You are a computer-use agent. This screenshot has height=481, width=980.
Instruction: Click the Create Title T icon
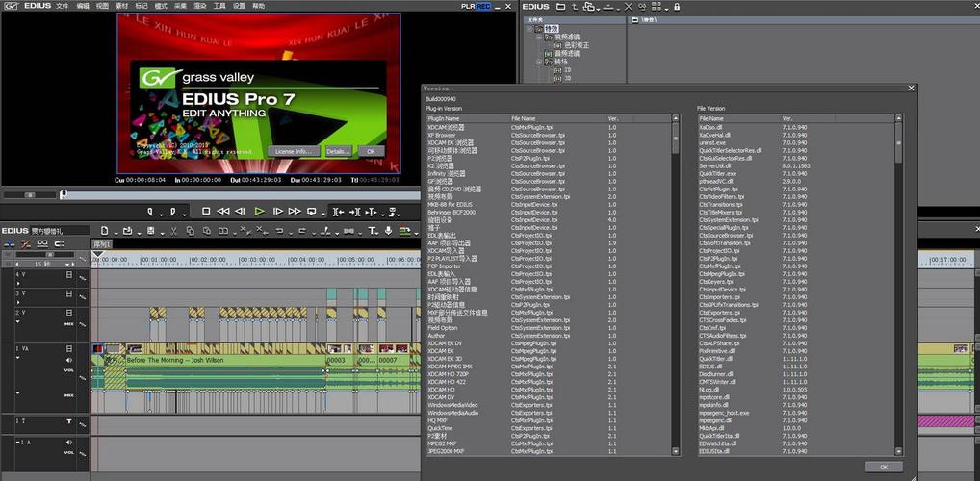pyautogui.click(x=372, y=231)
